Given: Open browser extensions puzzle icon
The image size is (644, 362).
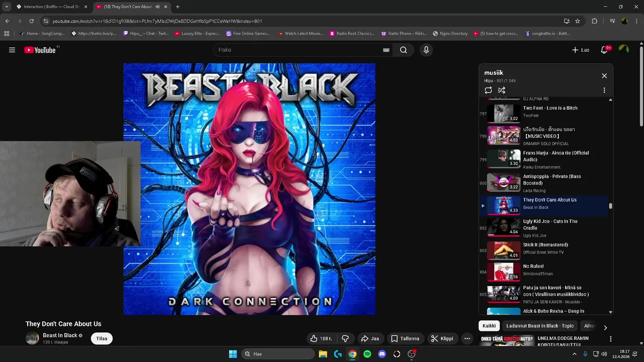Looking at the screenshot, I should (594, 21).
